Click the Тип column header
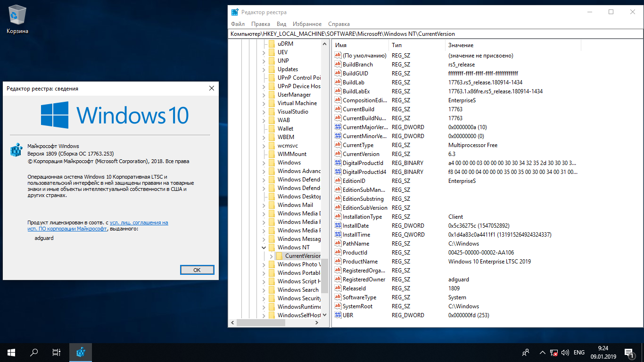The height and width of the screenshot is (362, 644). point(417,45)
